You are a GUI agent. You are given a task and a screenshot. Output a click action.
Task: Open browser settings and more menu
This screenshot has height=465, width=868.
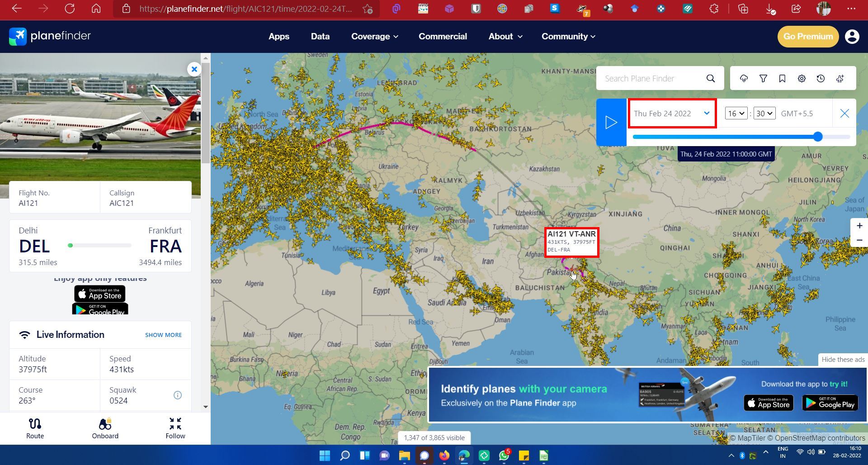(851, 9)
